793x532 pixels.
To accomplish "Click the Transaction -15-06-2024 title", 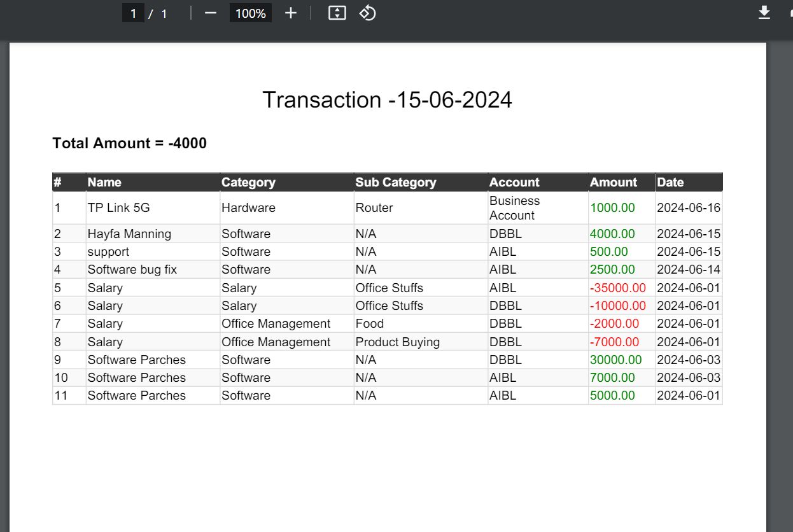I will 387,100.
